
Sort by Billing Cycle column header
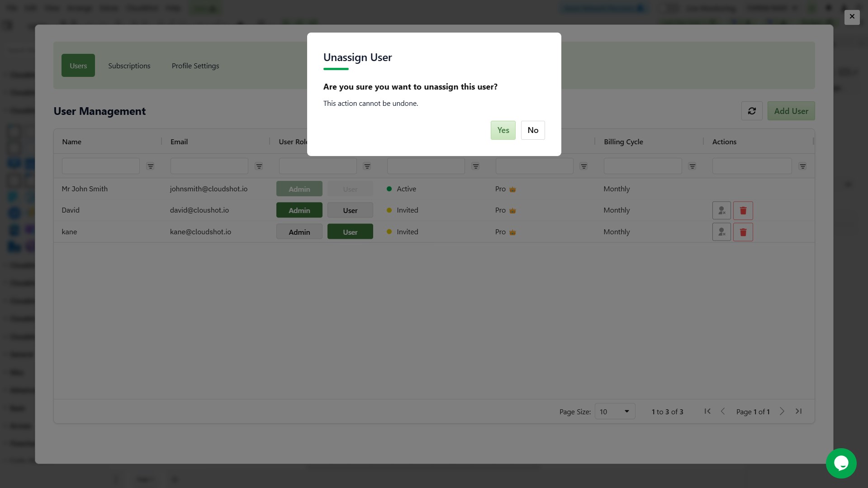pyautogui.click(x=623, y=142)
